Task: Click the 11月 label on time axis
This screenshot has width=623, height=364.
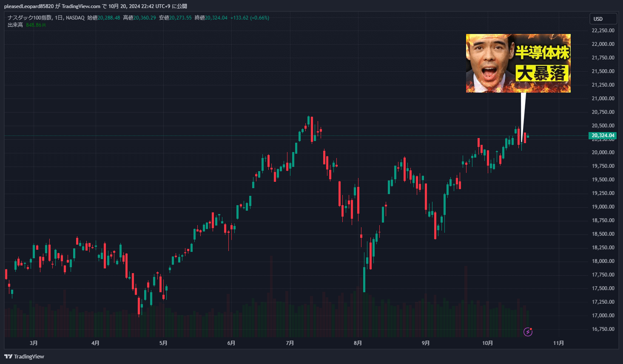Action: [x=559, y=343]
